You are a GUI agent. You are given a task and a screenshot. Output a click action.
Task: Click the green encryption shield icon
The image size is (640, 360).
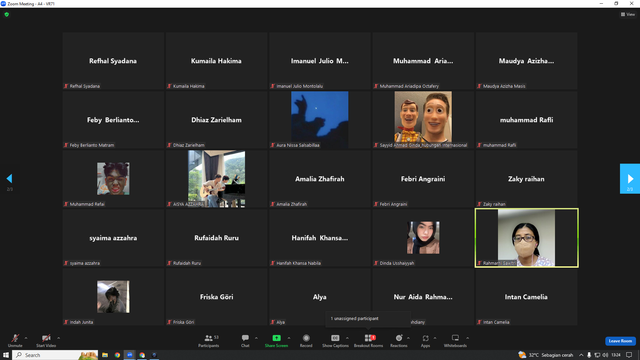point(7,14)
